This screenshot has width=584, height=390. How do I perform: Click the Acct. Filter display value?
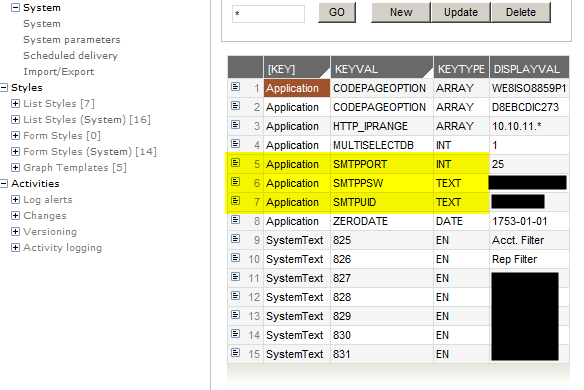518,240
